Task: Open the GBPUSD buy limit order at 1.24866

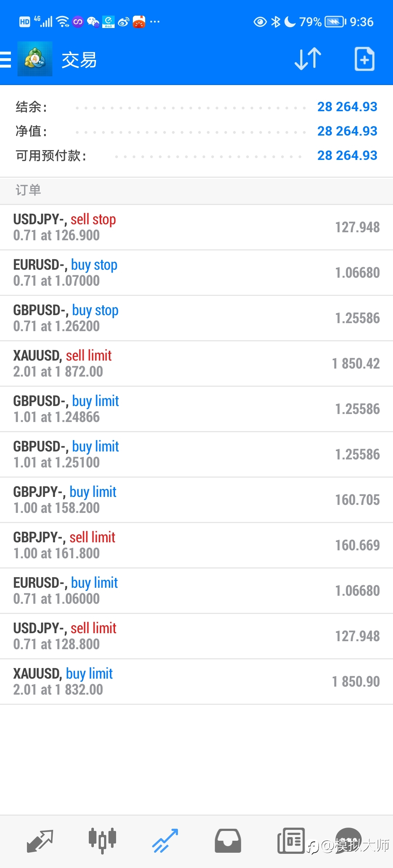Action: (196, 409)
